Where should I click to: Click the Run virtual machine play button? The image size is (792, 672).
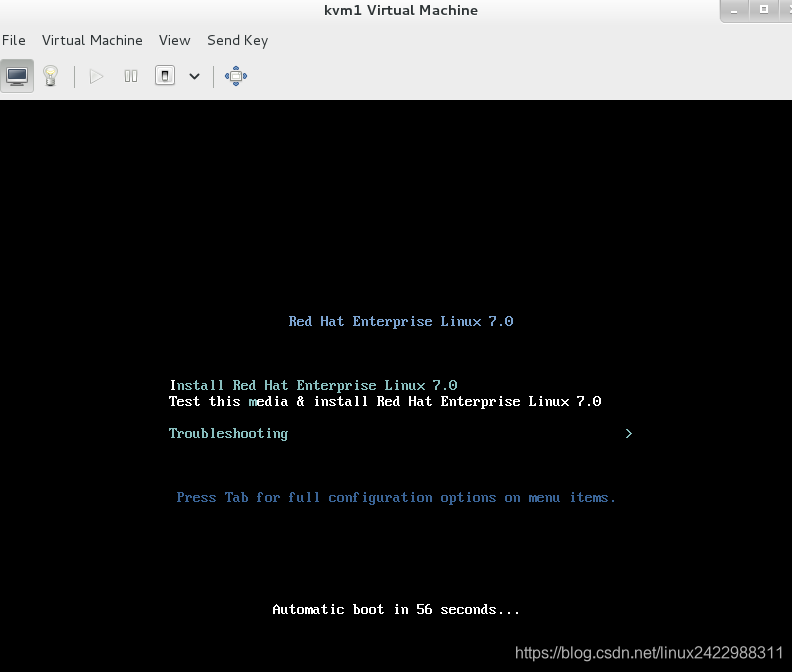click(x=96, y=76)
